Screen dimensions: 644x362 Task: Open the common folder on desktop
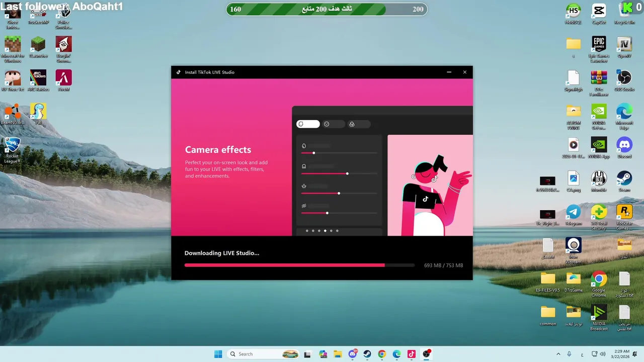[548, 316]
